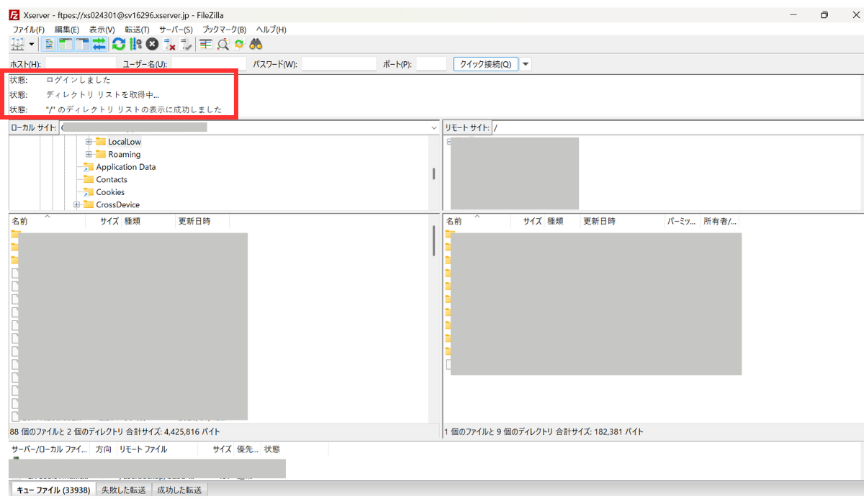Click the green refresh file list icon
The height and width of the screenshot is (504, 864).
119,45
